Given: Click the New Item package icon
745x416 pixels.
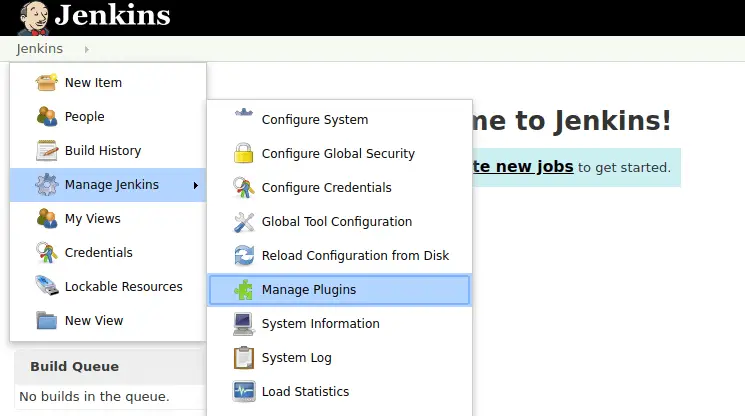Looking at the screenshot, I should tap(47, 82).
